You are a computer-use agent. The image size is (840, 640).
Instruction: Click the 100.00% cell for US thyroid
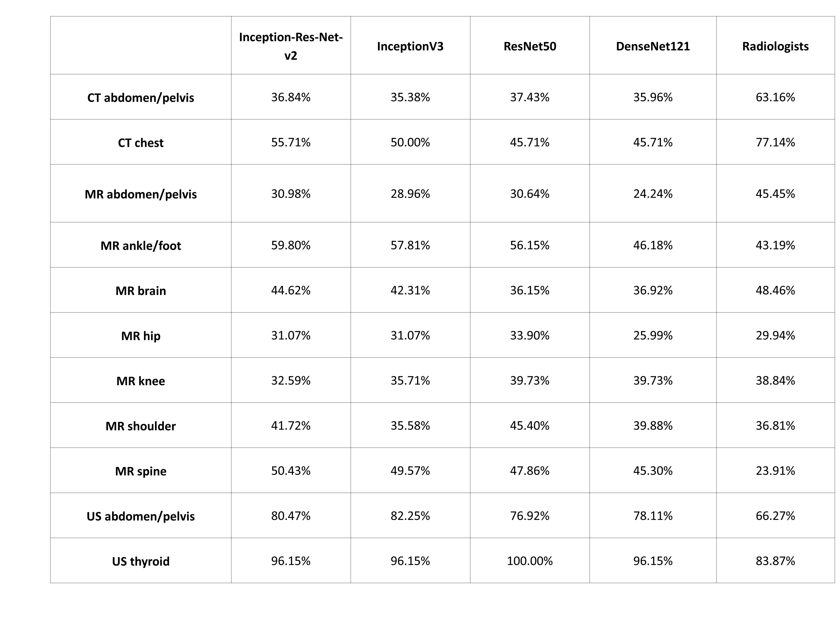(530, 561)
